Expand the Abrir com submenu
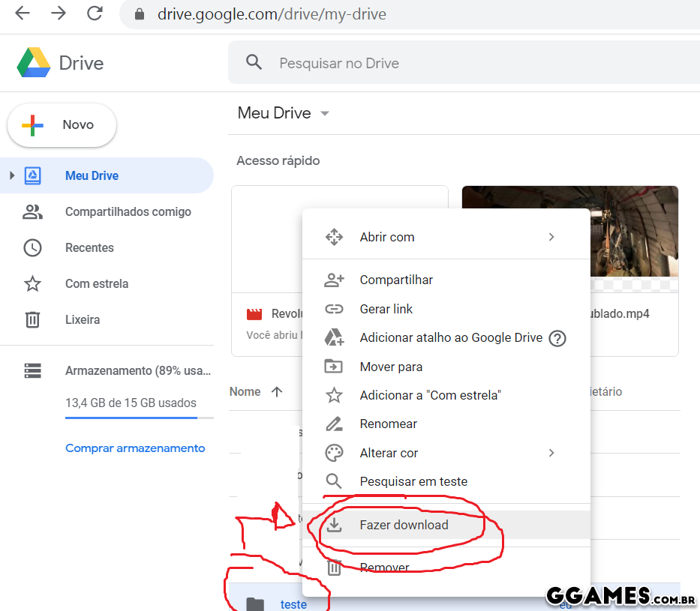Viewport: 700px width, 611px height. [x=551, y=237]
